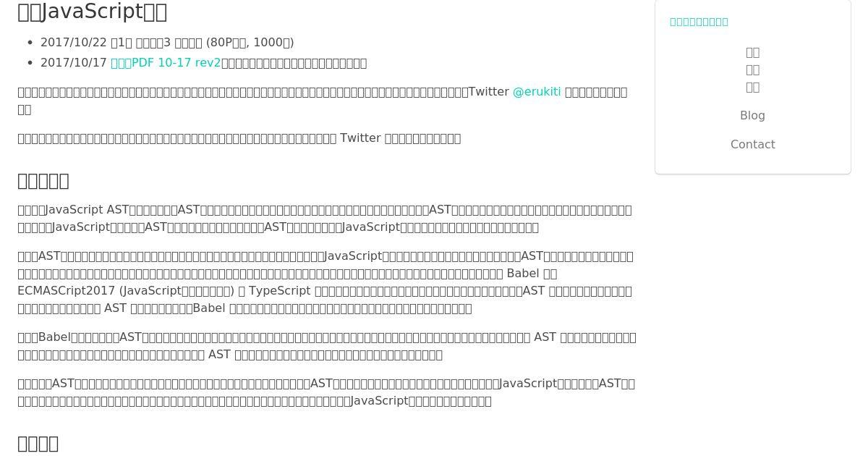Click the last heading at page bottom
Screen dimensions: 868x456
(38, 443)
